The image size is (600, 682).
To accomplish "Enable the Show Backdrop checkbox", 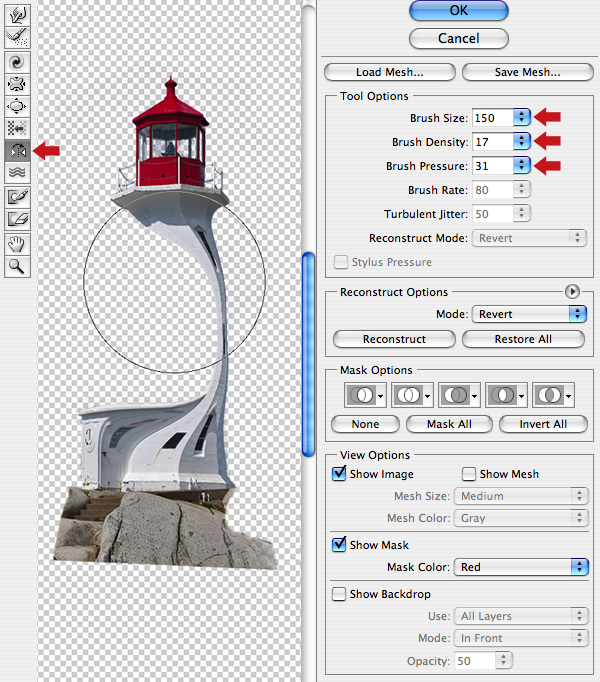I will click(339, 594).
